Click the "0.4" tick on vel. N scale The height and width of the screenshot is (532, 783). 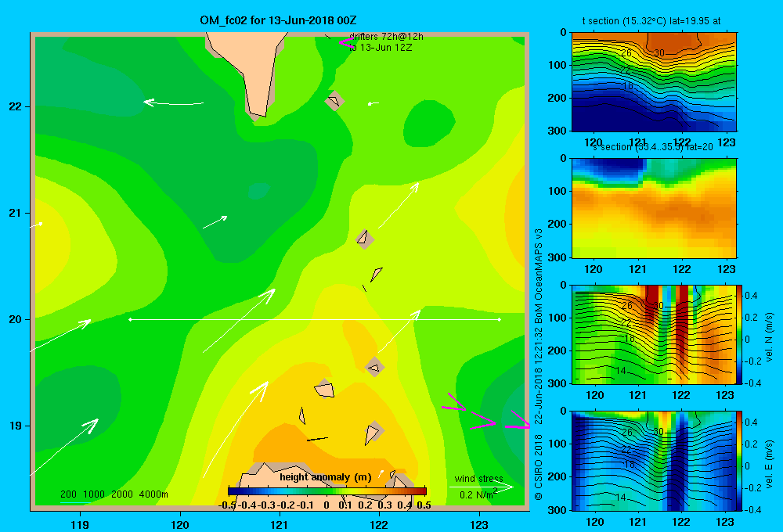click(751, 296)
